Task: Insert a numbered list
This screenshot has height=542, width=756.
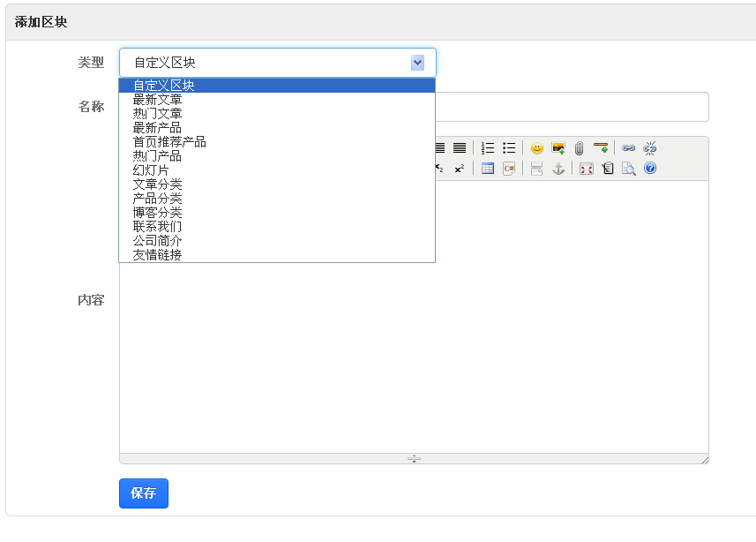Action: (488, 147)
